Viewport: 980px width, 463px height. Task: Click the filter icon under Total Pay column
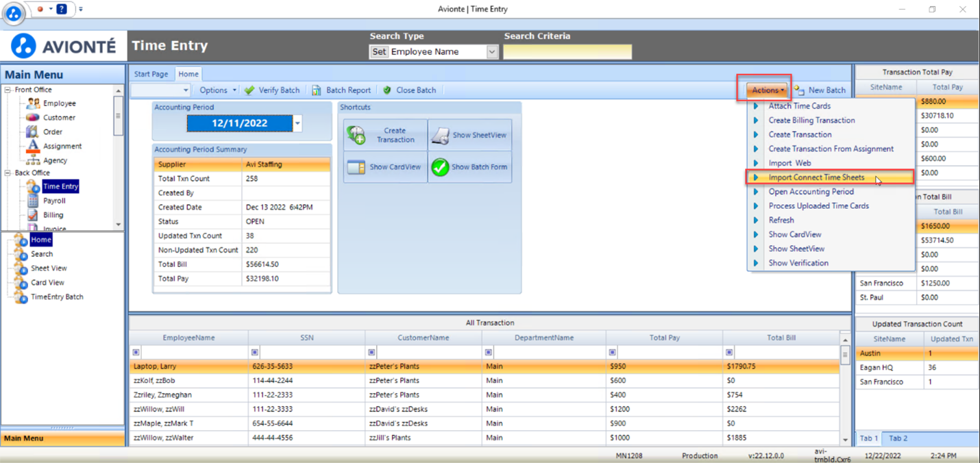[x=613, y=352]
